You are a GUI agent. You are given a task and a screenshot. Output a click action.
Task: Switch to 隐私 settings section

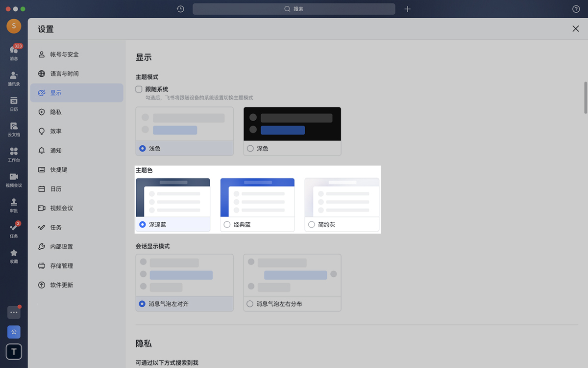coord(56,112)
